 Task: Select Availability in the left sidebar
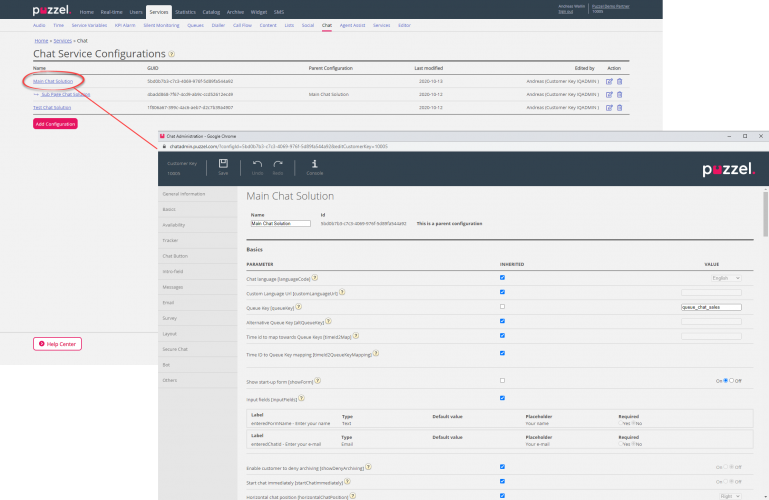click(x=175, y=224)
